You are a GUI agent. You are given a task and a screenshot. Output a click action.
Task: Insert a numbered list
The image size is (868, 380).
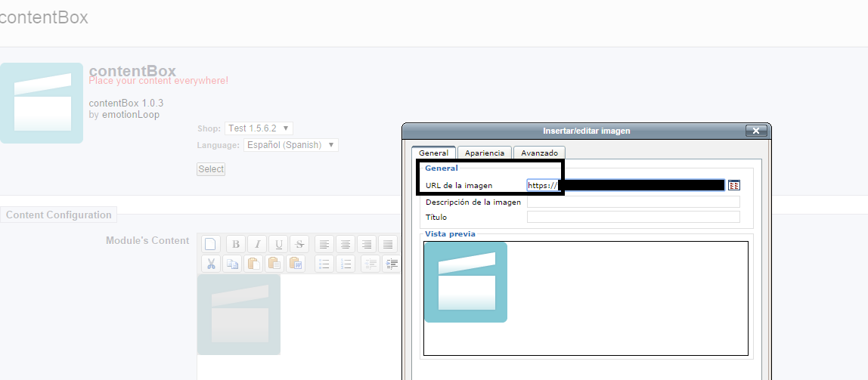346,264
